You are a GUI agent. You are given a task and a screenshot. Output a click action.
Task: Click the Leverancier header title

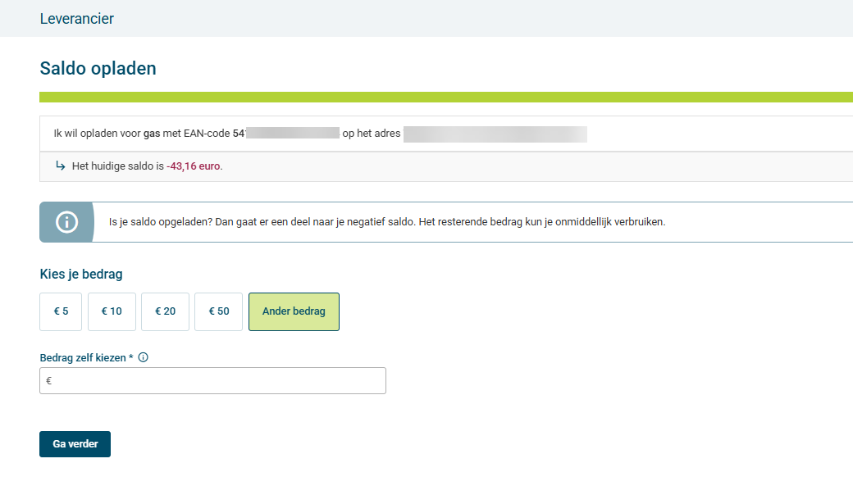tap(77, 19)
